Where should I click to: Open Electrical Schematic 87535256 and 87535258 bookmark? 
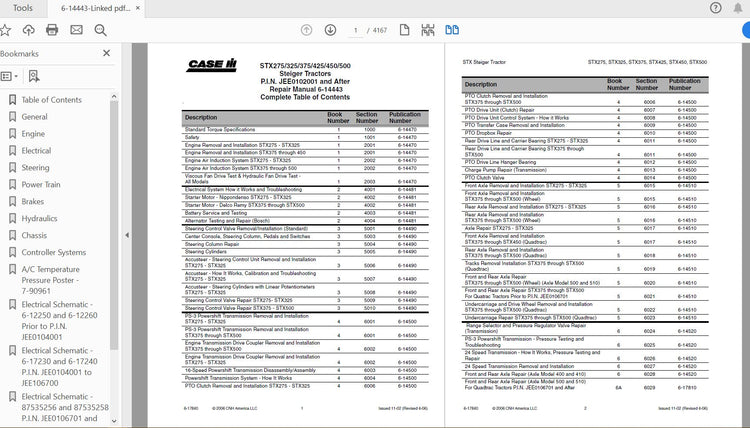65,407
